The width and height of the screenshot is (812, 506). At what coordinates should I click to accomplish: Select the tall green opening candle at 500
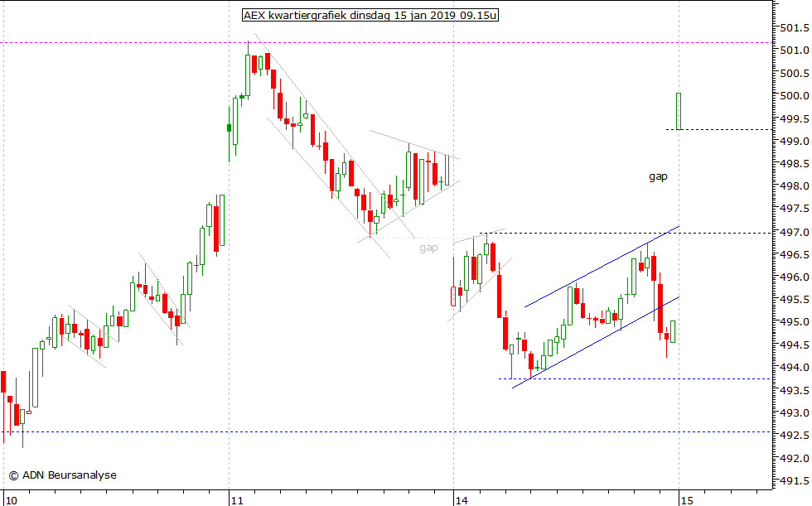click(679, 111)
